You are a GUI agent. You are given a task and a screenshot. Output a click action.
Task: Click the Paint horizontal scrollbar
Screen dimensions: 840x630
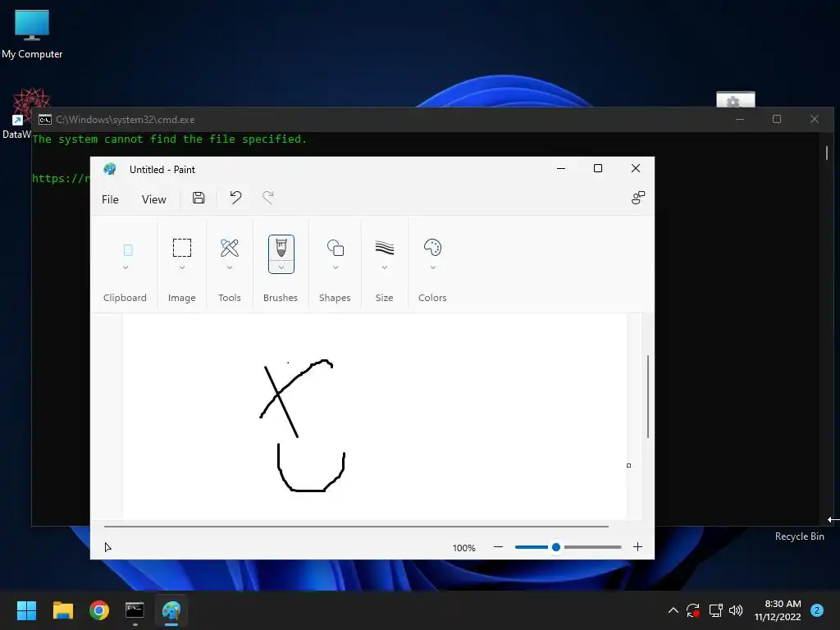356,527
